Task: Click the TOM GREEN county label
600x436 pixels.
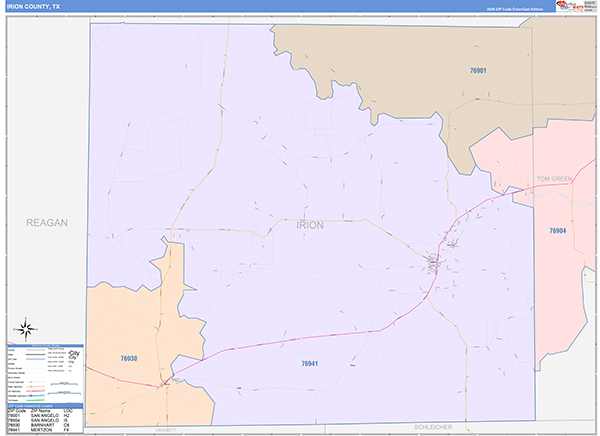Action: pyautogui.click(x=554, y=179)
